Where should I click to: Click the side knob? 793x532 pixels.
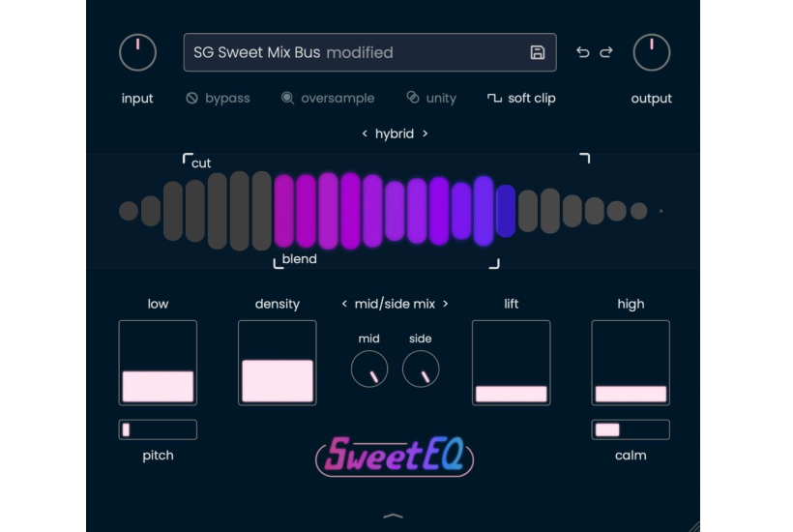pos(421,369)
